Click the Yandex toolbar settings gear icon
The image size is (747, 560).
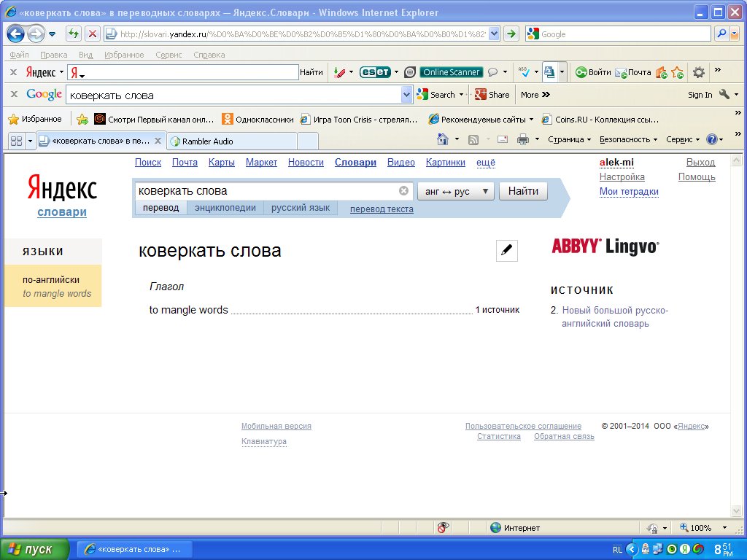pyautogui.click(x=698, y=72)
